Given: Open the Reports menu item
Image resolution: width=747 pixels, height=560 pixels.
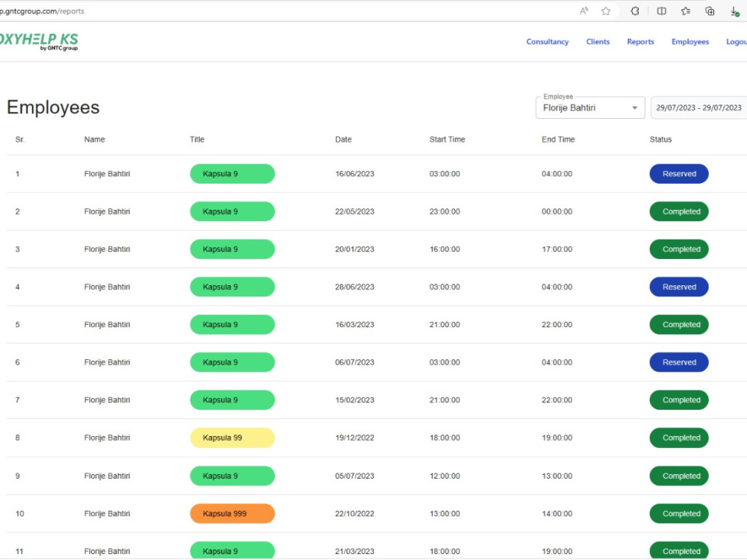Looking at the screenshot, I should pos(640,42).
